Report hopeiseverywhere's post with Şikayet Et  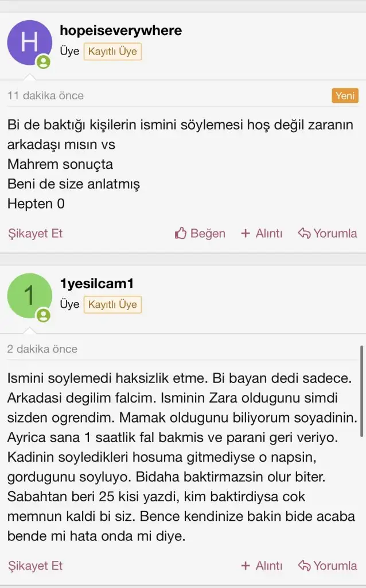[x=35, y=233]
